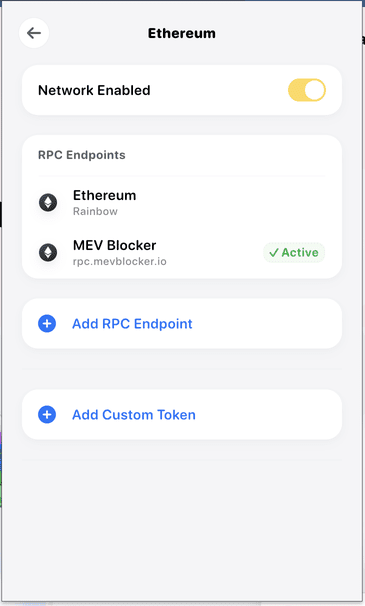Toggle the Network Enabled switch off
Image resolution: width=365 pixels, height=606 pixels.
point(307,90)
